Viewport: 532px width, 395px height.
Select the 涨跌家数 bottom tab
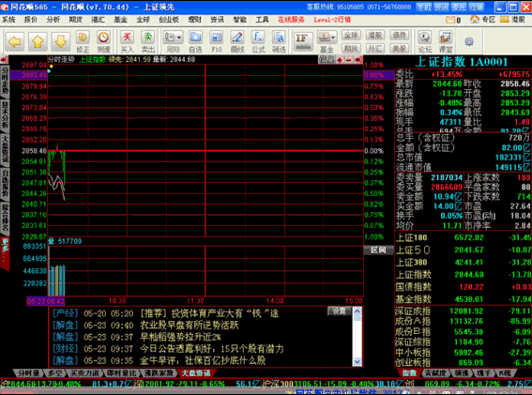(x=159, y=372)
